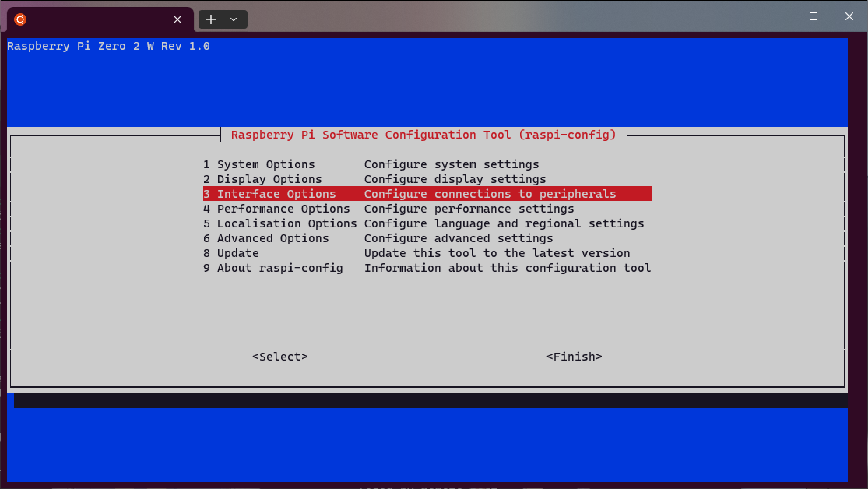This screenshot has height=489, width=868.
Task: Click the Raspberry Pi Zero 2 W header text
Action: tap(108, 46)
